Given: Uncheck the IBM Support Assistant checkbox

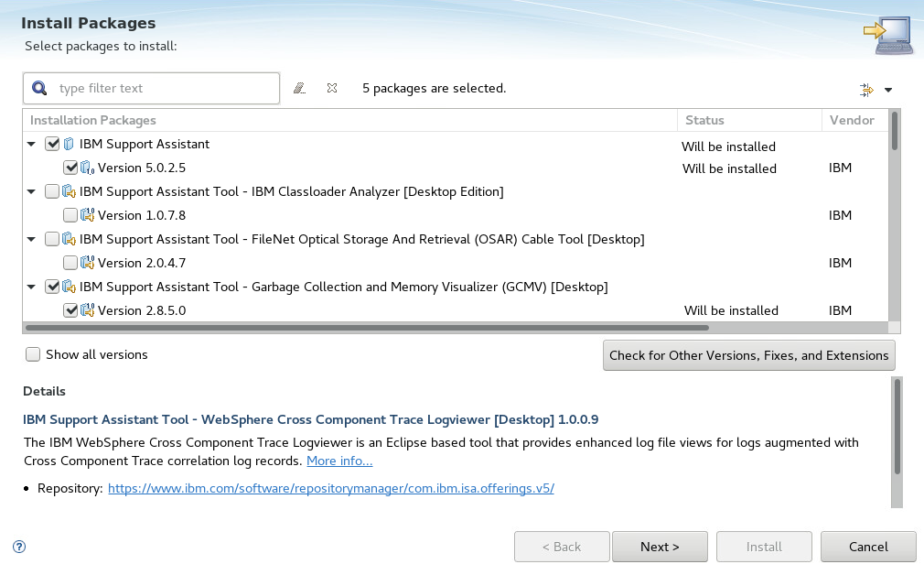Looking at the screenshot, I should pos(52,144).
